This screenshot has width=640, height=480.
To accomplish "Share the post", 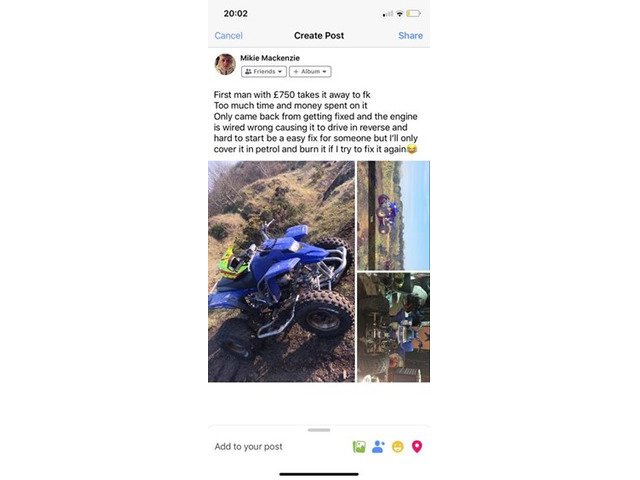I will coord(410,36).
